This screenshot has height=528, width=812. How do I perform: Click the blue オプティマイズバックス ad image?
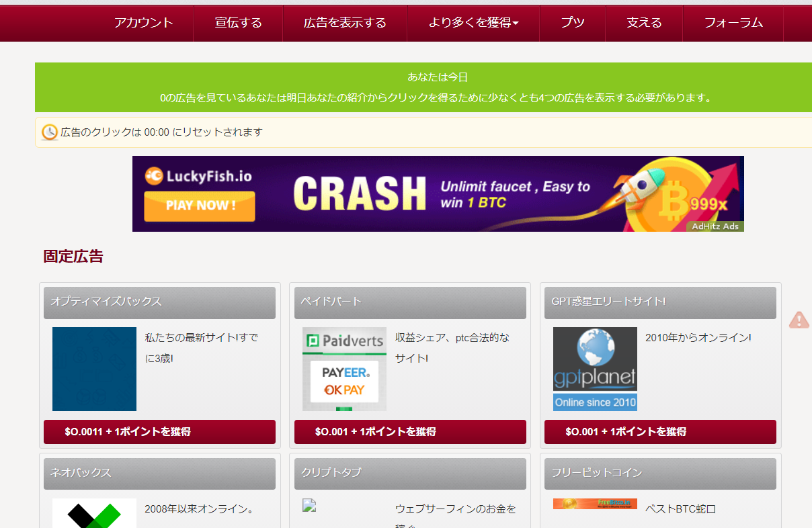click(x=94, y=369)
